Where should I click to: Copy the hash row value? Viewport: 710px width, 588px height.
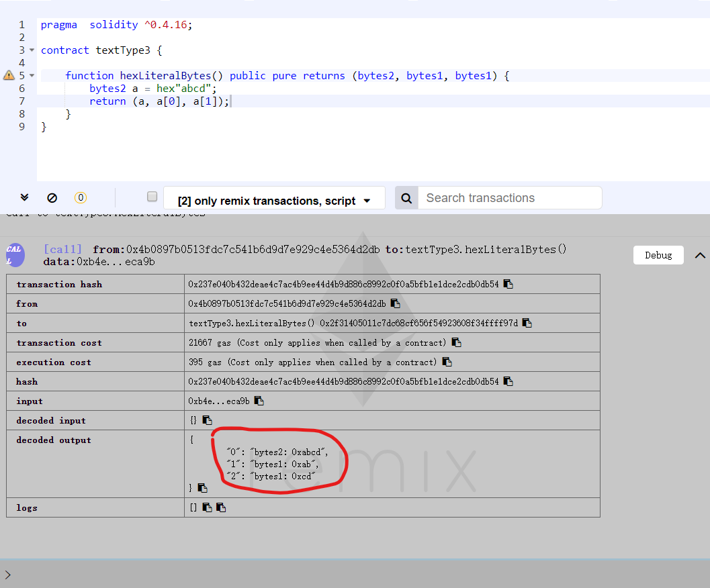pos(508,381)
